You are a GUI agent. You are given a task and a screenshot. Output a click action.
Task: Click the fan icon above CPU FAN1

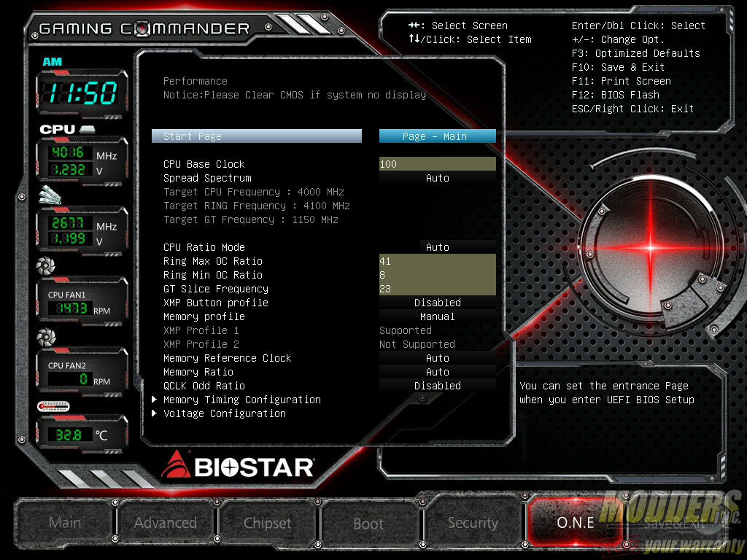46,265
